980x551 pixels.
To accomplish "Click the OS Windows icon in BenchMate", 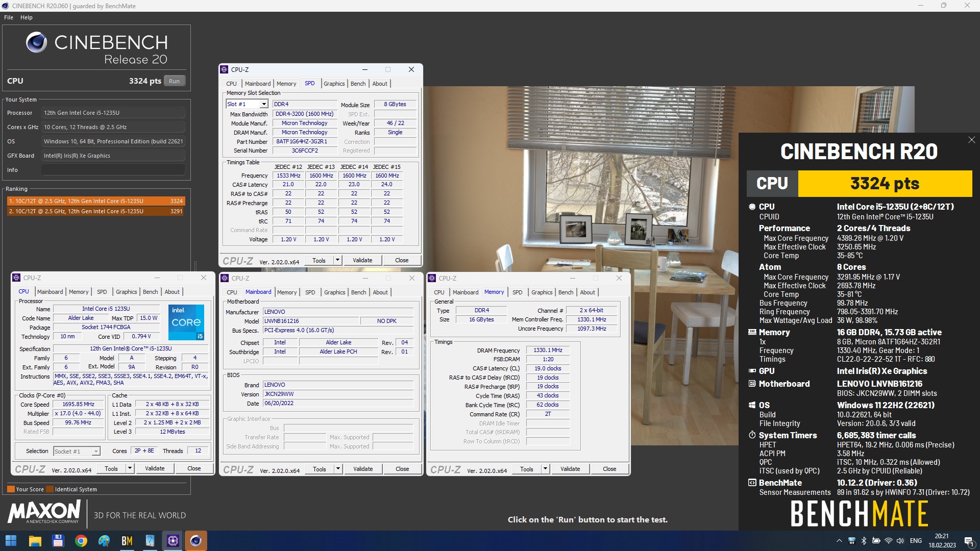I will [x=752, y=405].
